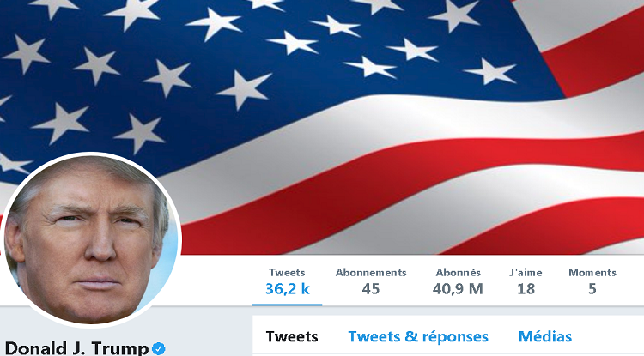Switch to Tweets & réponses tab
This screenshot has width=644, height=356.
point(418,337)
